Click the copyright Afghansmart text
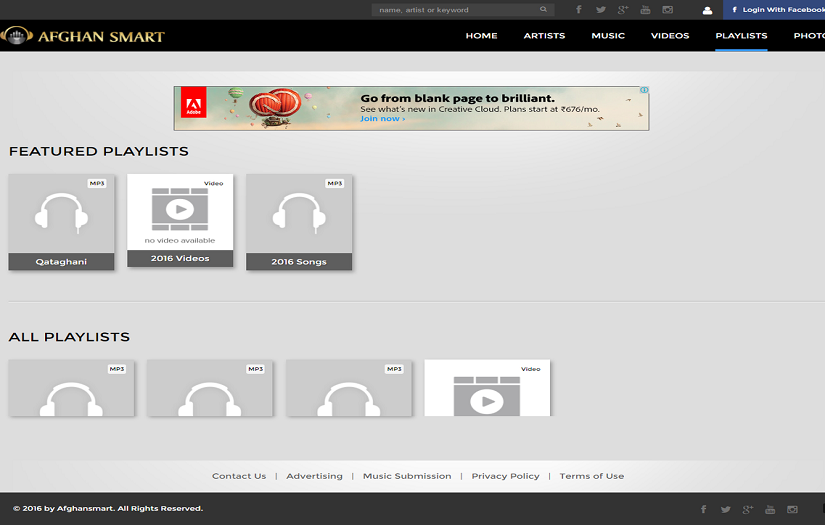This screenshot has width=825, height=525. coord(108,509)
